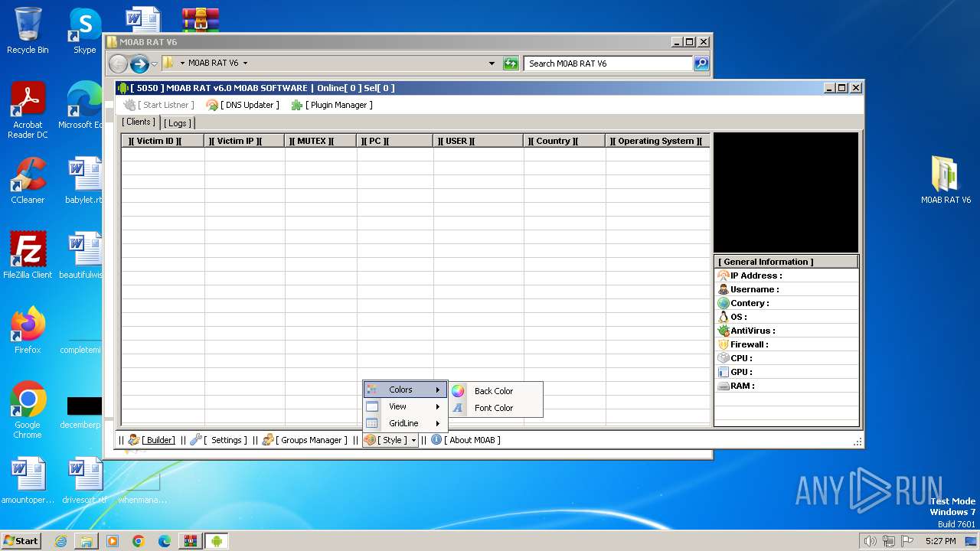The height and width of the screenshot is (551, 980).
Task: Click the IP Address info row
Action: (x=787, y=275)
